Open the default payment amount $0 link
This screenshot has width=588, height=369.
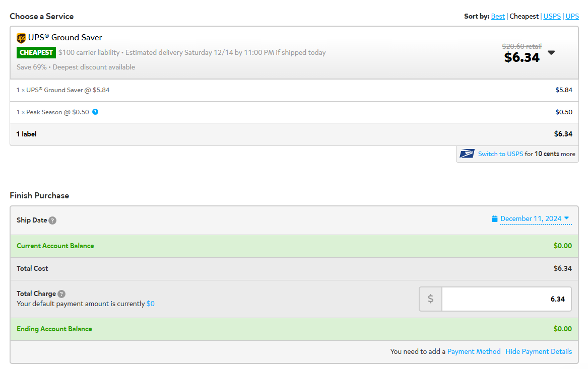point(150,304)
